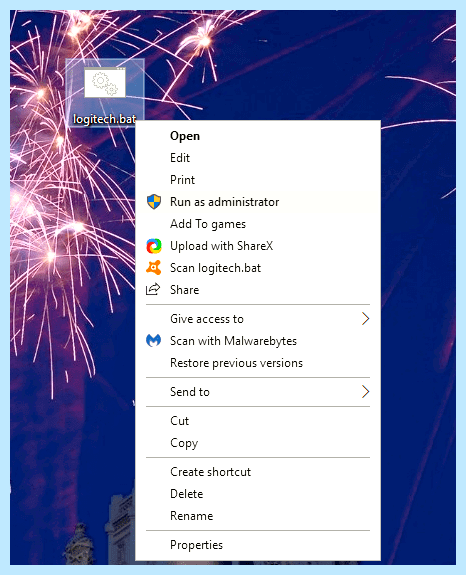Choose Edit from the context menu
Image resolution: width=466 pixels, height=575 pixels.
[x=180, y=158]
